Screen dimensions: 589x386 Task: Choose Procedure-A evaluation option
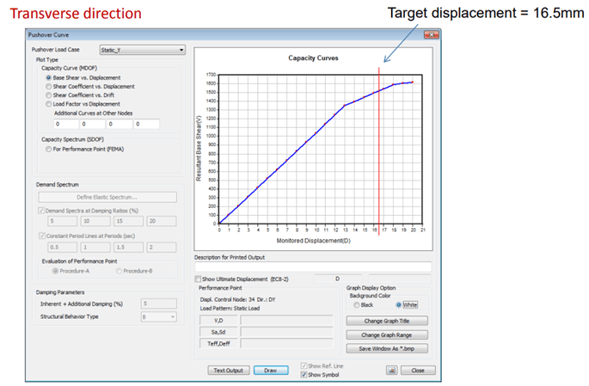click(55, 271)
